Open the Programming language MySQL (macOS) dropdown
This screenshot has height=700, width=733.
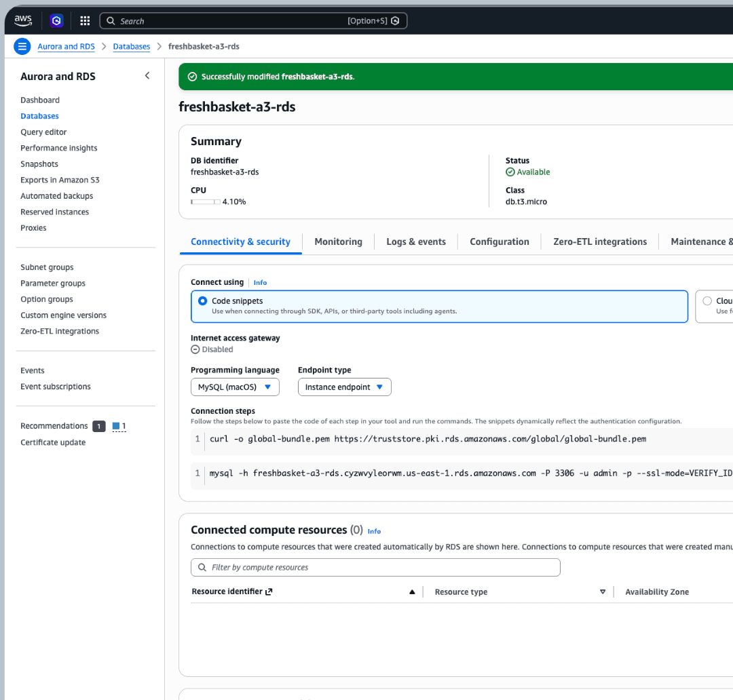coord(235,387)
